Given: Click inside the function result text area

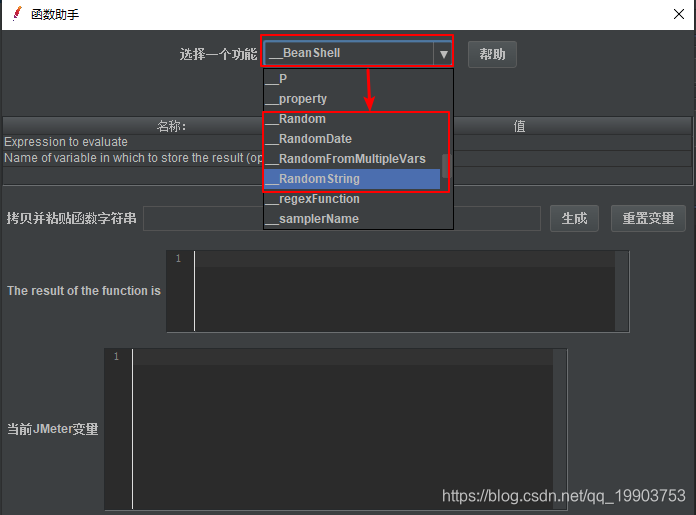Looking at the screenshot, I should (x=405, y=291).
